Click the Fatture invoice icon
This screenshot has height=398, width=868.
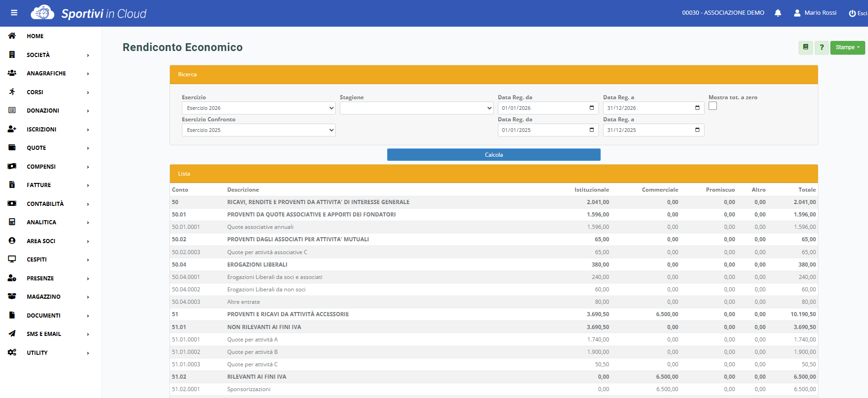(12, 185)
